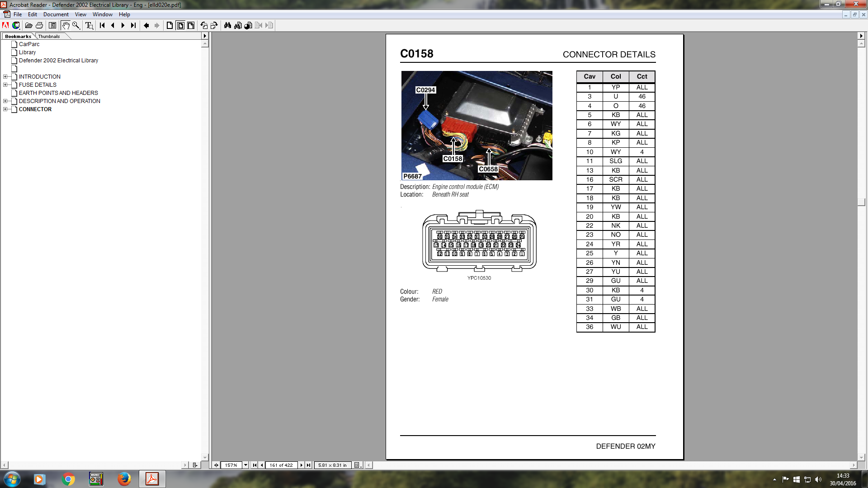Click the 157% zoom field
This screenshot has width=868, height=488.
click(231, 465)
